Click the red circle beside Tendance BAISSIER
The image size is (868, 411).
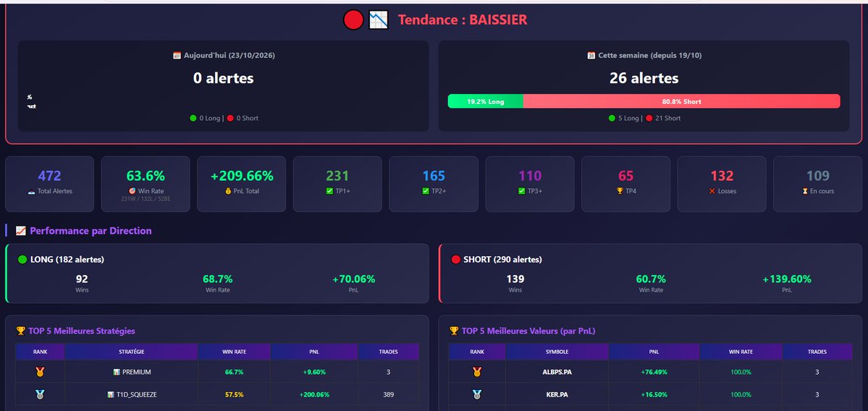[x=353, y=20]
